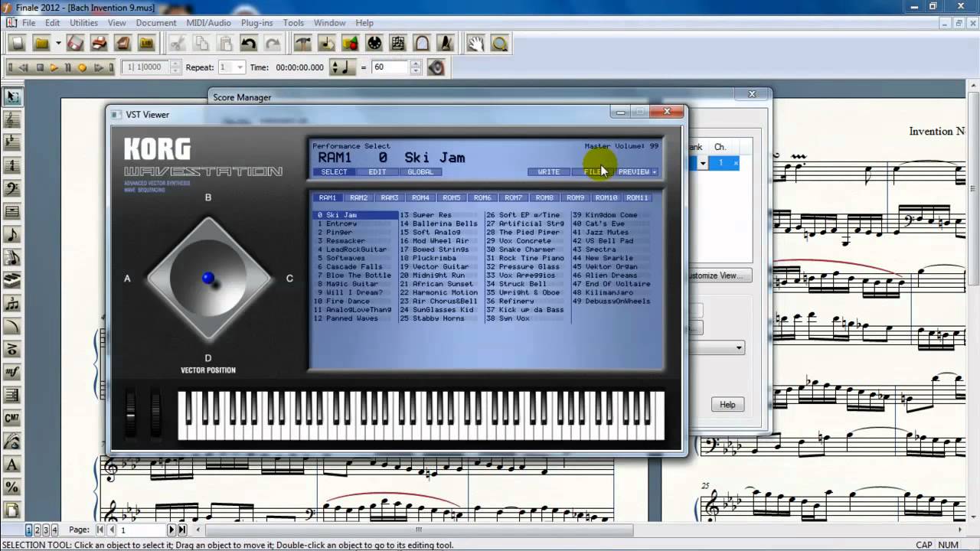Open the Repeat count dropdown
The height and width of the screenshot is (551, 980).
[x=239, y=67]
